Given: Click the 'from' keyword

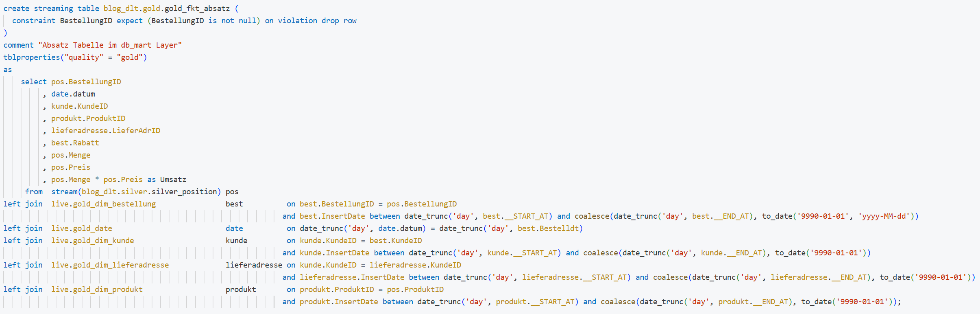Looking at the screenshot, I should (x=34, y=192).
